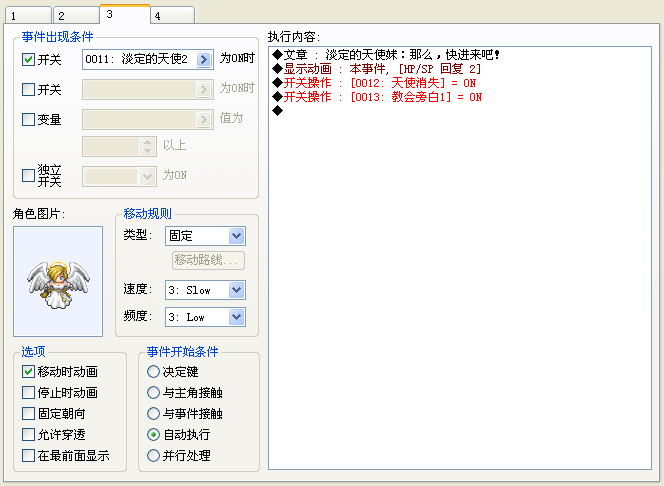The image size is (664, 486).
Task: Click the switch field 0011: 淡定的天使2
Action: click(148, 59)
